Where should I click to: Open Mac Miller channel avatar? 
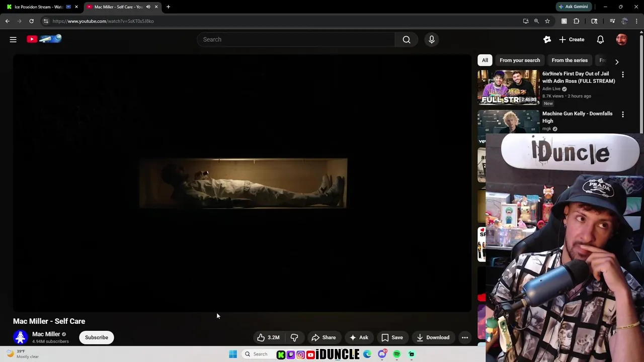point(20,337)
